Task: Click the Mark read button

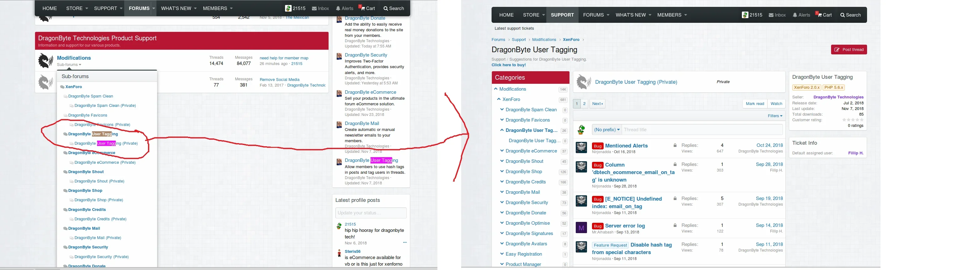Action: click(x=755, y=104)
